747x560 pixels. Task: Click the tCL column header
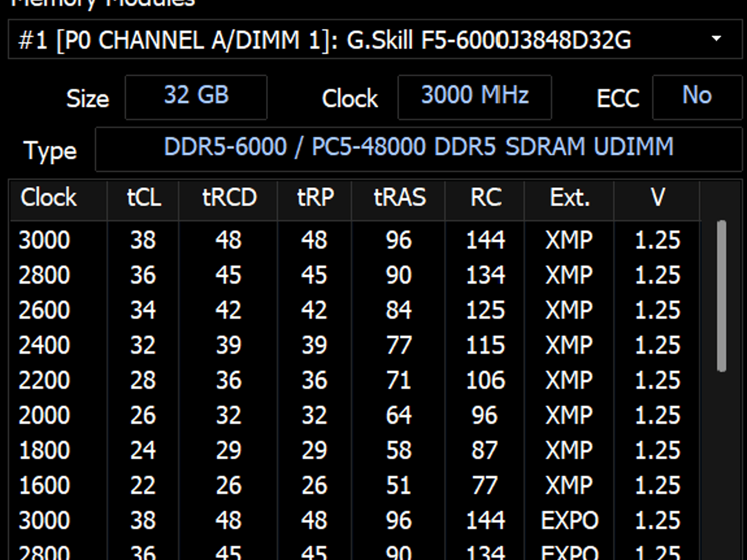pos(143,200)
